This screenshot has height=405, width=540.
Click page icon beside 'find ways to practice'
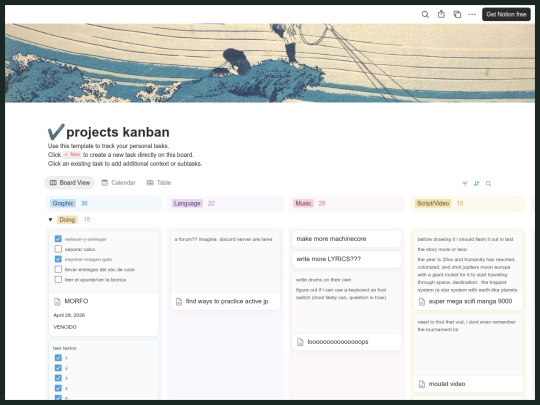point(179,302)
